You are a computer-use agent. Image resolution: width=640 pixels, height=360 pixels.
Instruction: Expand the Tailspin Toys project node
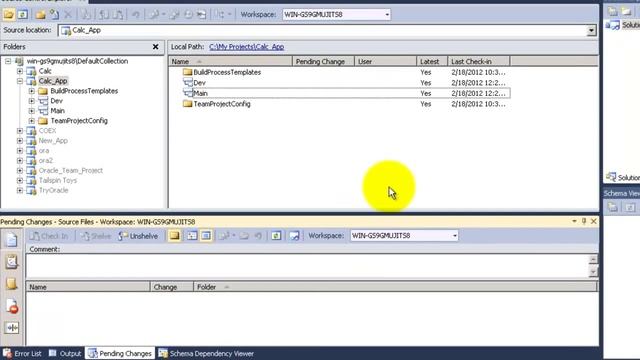[20, 180]
